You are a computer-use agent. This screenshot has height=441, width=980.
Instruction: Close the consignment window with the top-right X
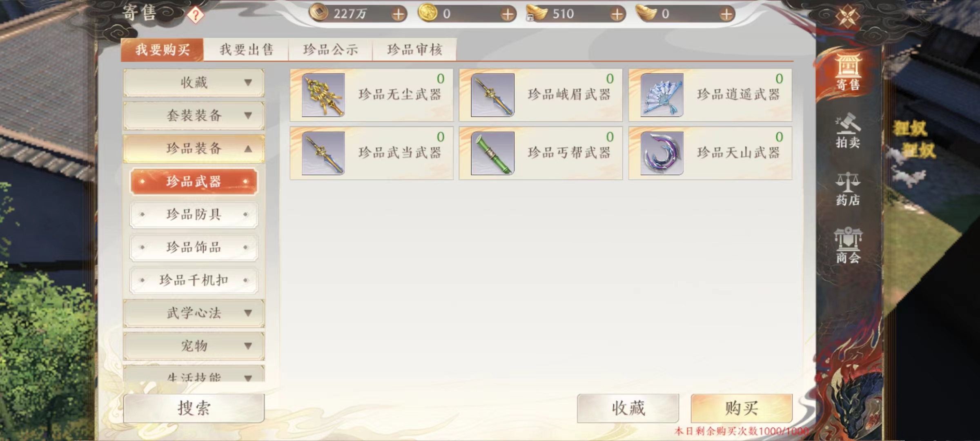[x=847, y=17]
